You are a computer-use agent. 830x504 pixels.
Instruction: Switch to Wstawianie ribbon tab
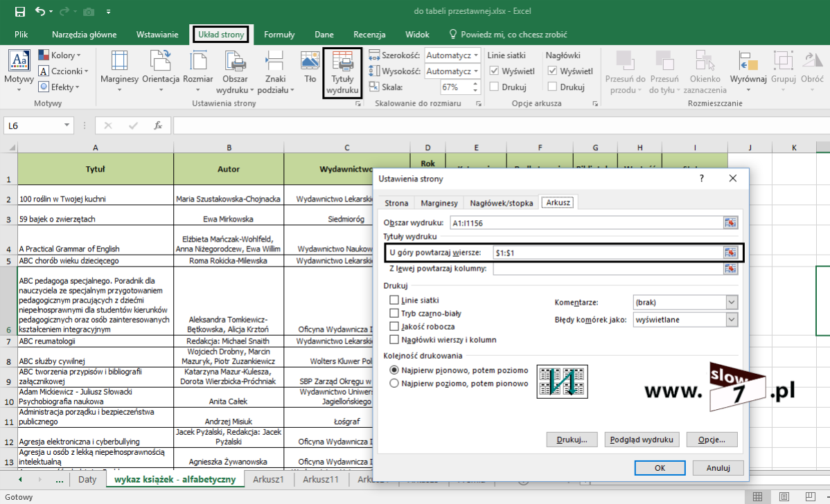(x=157, y=35)
